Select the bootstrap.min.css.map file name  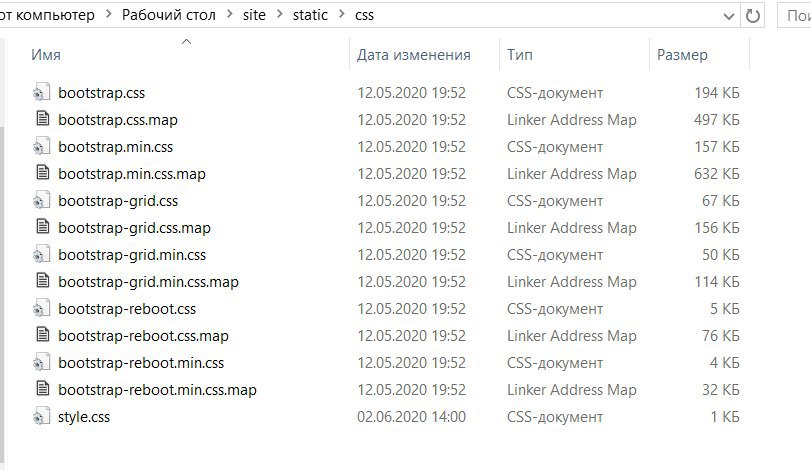pyautogui.click(x=132, y=174)
